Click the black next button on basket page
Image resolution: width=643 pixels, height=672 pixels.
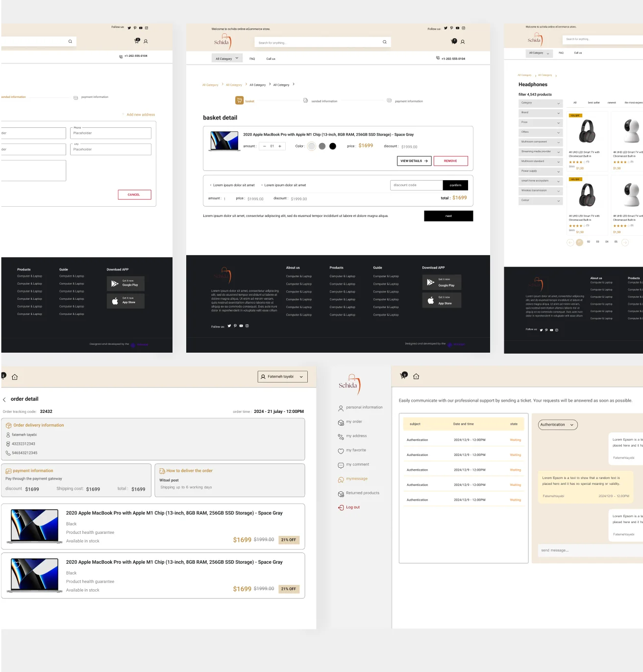(x=448, y=216)
